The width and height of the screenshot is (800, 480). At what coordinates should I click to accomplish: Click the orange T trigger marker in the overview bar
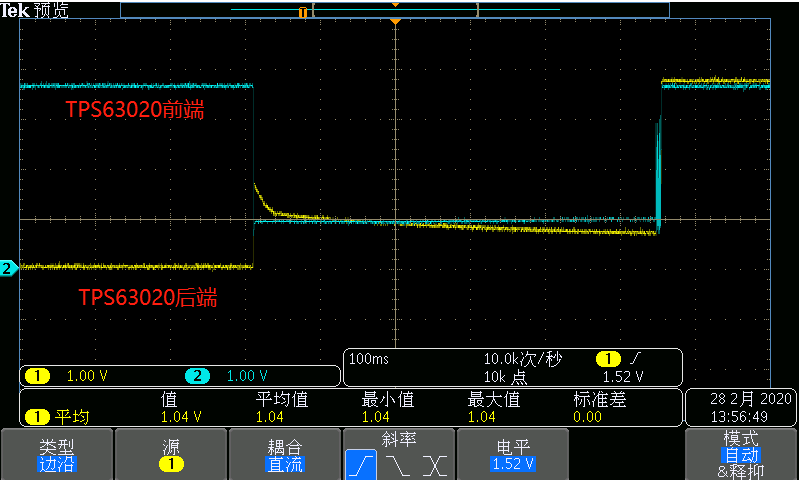coord(303,12)
